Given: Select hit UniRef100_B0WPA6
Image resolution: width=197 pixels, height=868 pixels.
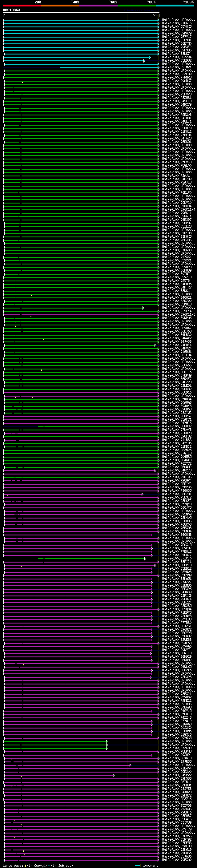Looking at the screenshot, I should 177,318.
